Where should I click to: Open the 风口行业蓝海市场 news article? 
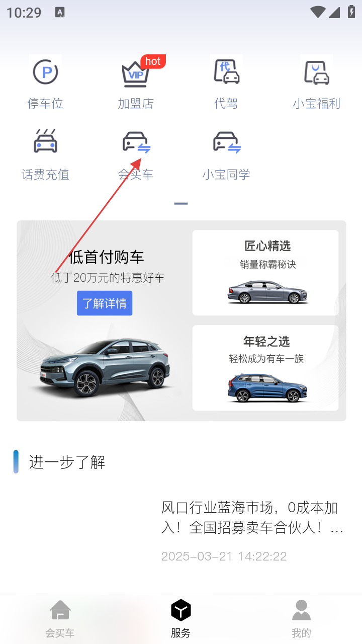tap(252, 517)
